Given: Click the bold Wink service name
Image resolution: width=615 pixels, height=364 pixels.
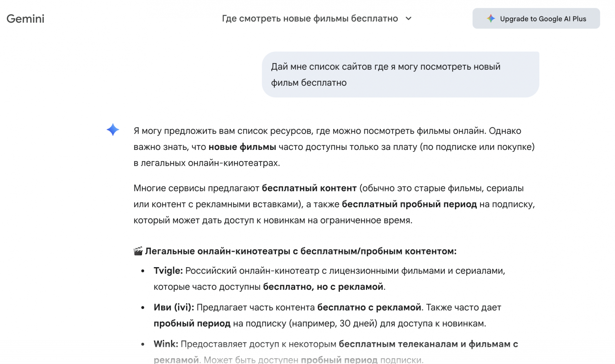Looking at the screenshot, I should point(166,344).
